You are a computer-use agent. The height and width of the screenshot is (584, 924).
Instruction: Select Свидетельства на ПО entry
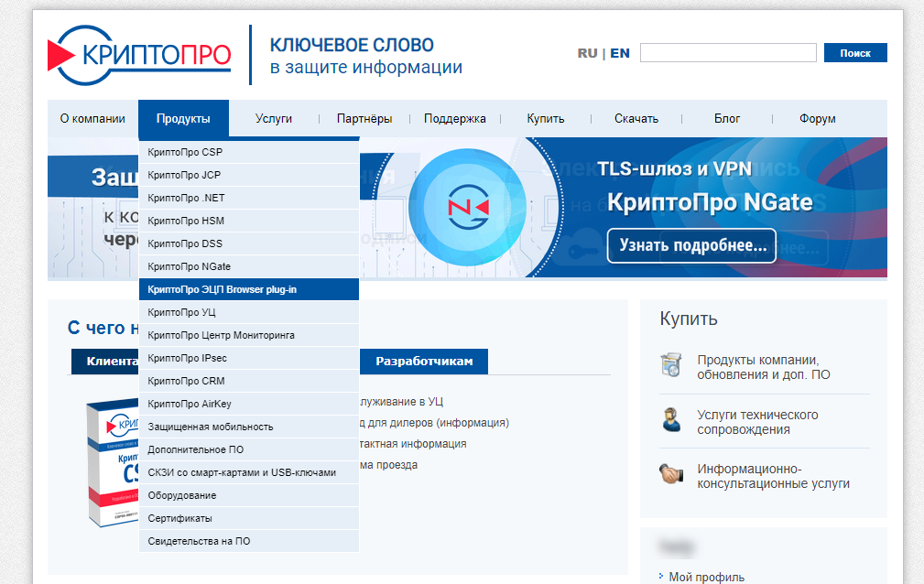click(x=249, y=542)
